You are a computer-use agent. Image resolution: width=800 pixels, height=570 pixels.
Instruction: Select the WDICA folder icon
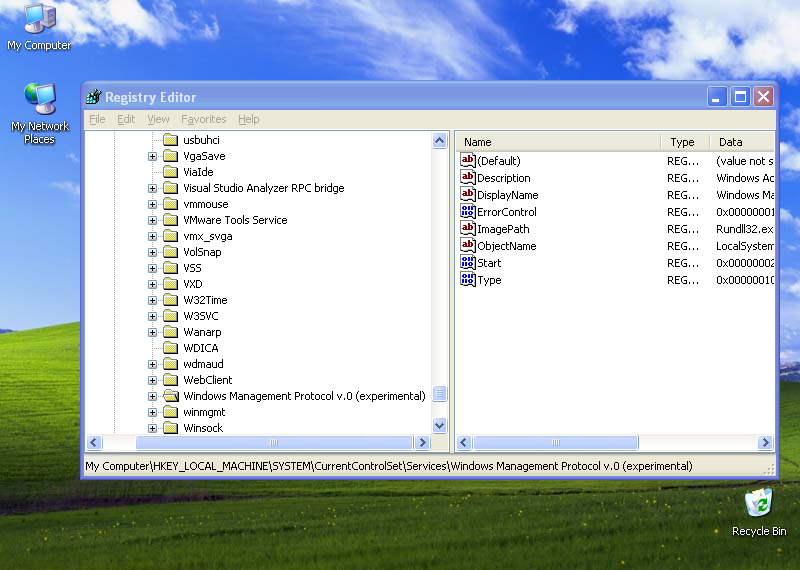click(170, 348)
